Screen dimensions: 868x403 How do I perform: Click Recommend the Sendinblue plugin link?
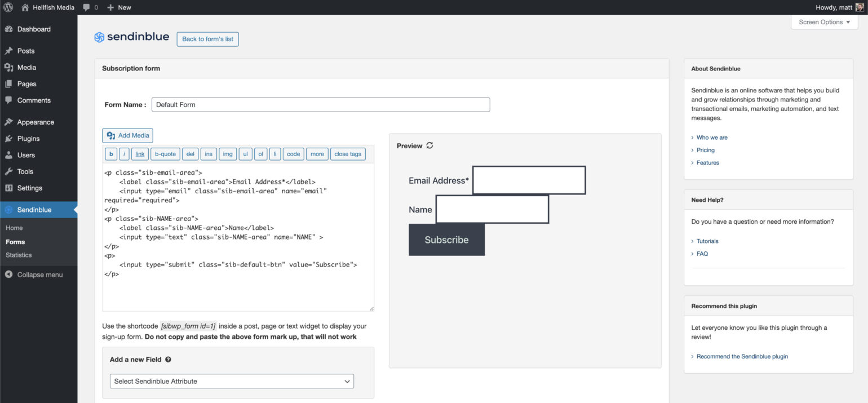(742, 356)
